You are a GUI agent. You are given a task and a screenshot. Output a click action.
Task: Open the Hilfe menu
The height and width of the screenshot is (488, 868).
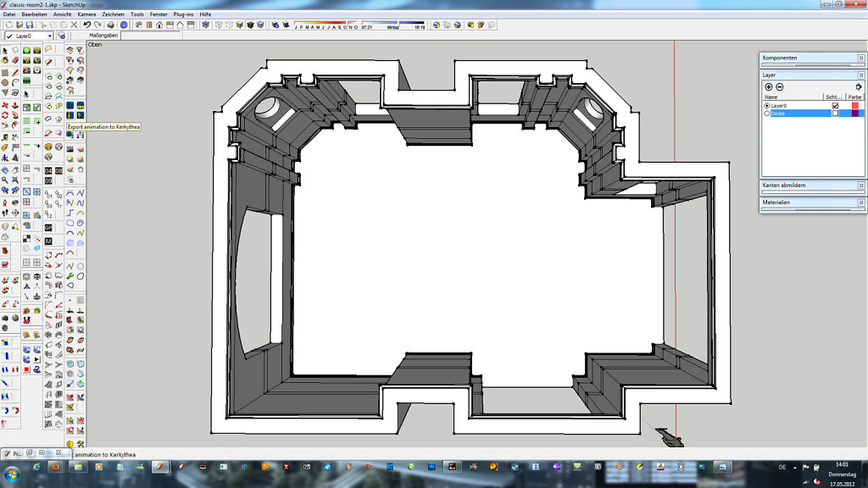pyautogui.click(x=205, y=14)
